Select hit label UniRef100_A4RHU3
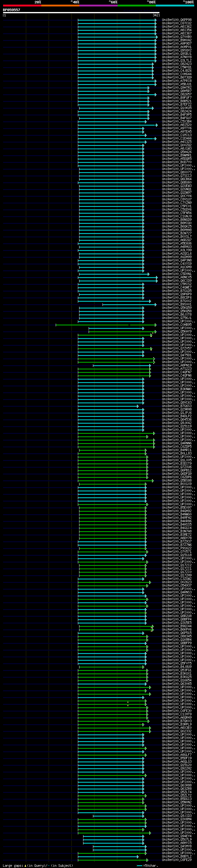 176,247
